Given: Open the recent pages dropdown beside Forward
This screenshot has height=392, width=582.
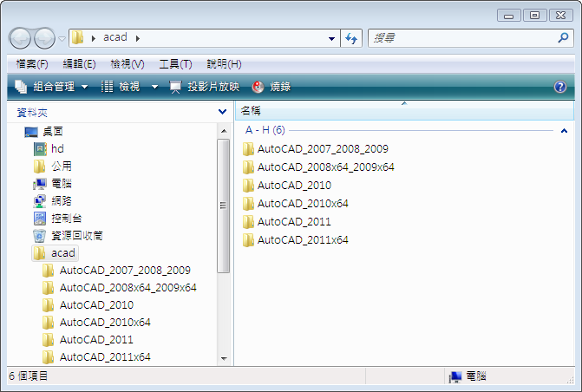Looking at the screenshot, I should pos(62,39).
